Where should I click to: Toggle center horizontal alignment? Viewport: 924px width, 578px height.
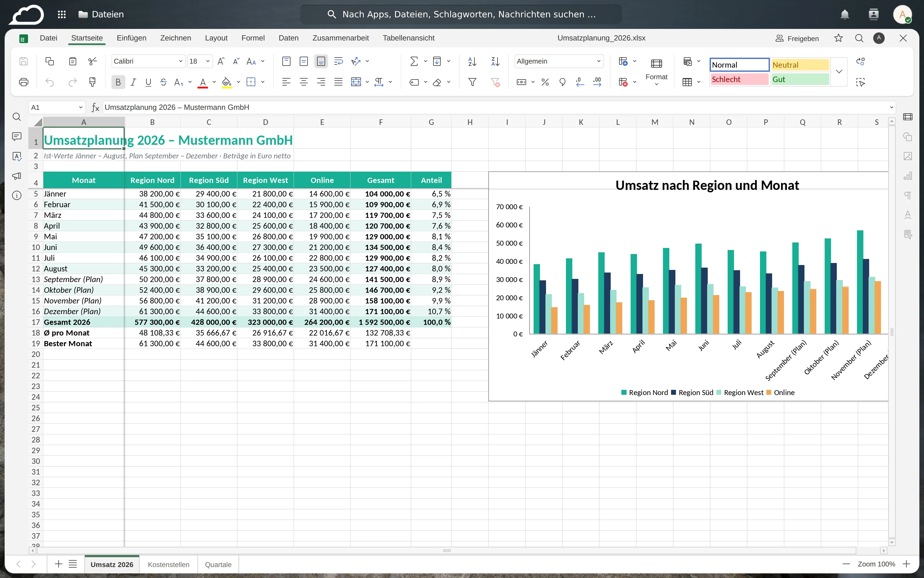(303, 82)
